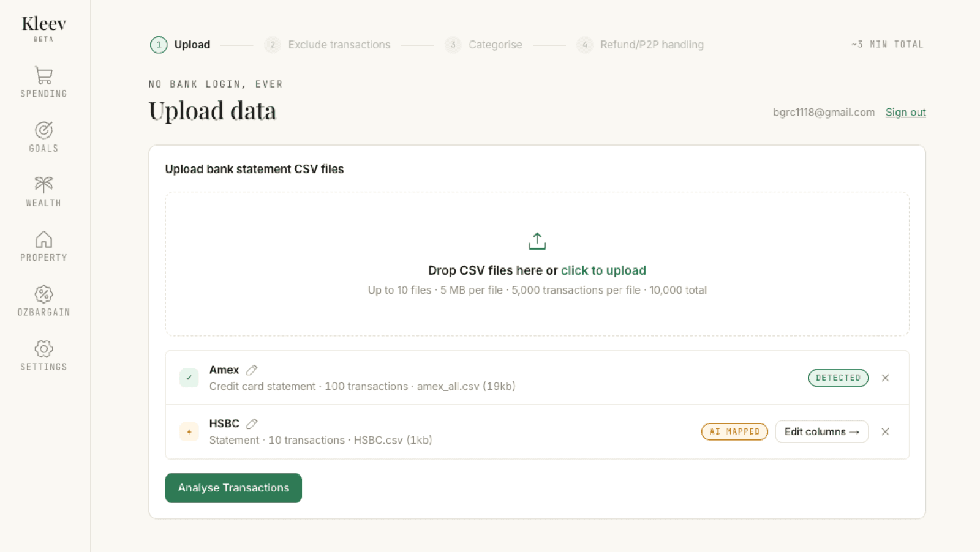
Task: Click the 'Spending' sidebar label
Action: coord(43,94)
